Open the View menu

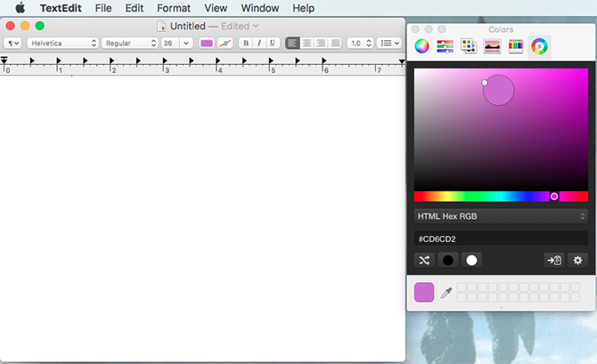tap(216, 8)
